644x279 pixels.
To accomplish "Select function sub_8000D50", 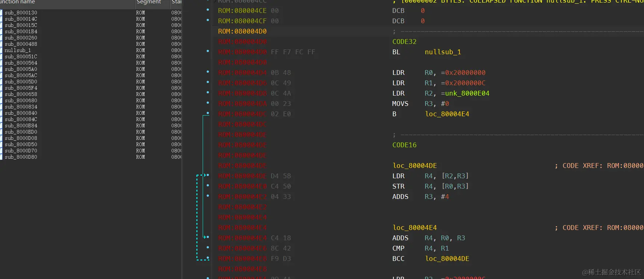I will (21, 144).
